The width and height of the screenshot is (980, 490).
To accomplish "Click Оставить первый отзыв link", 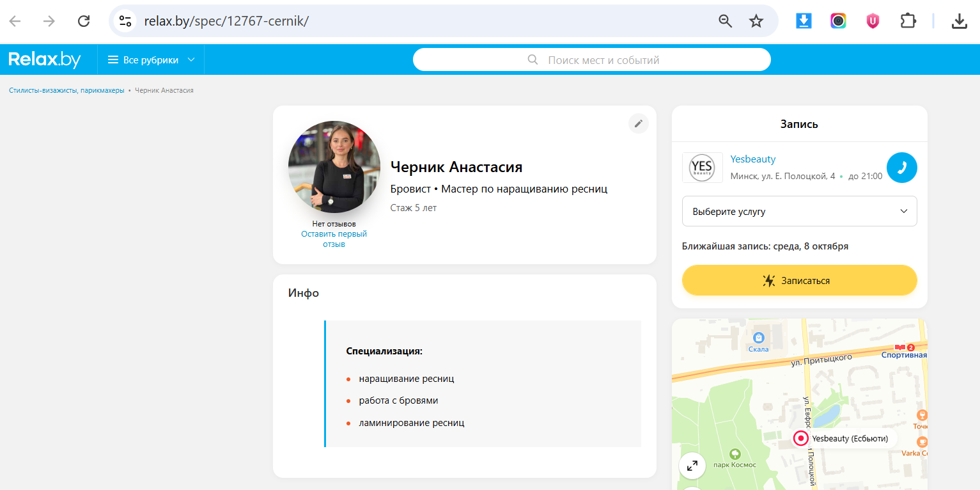I will (334, 239).
